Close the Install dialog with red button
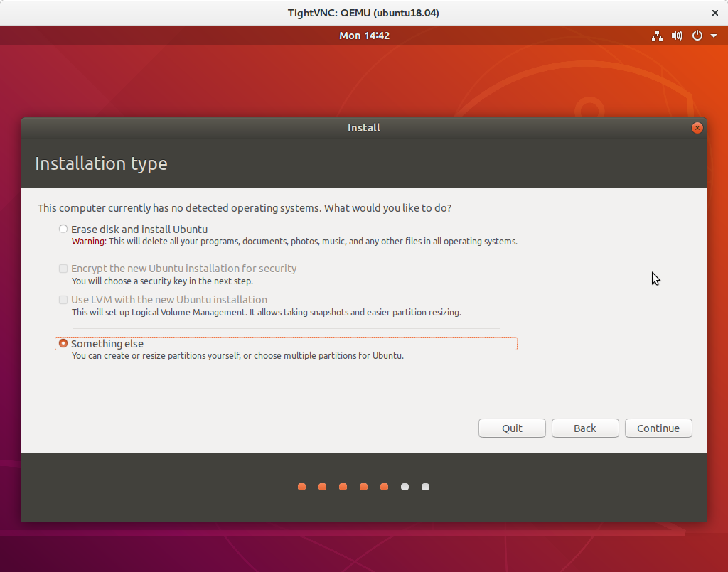Image resolution: width=728 pixels, height=572 pixels. pyautogui.click(x=697, y=128)
